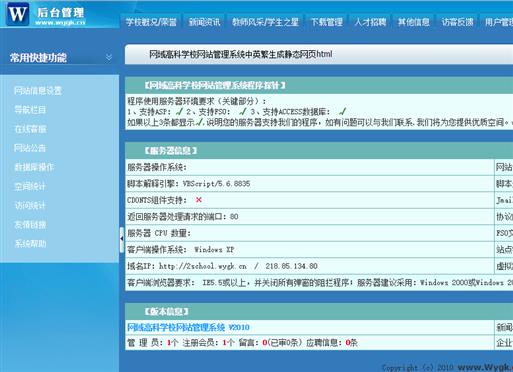Open 在线客服 sidebar item

point(30,129)
